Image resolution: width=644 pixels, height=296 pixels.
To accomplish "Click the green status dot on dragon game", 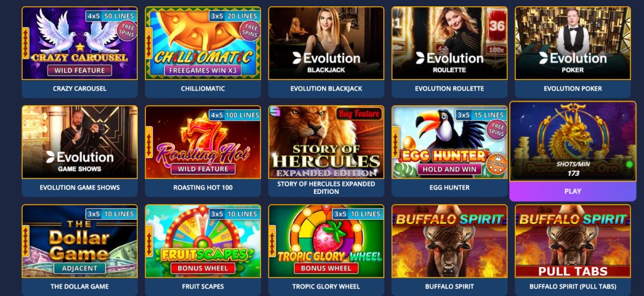I will click(629, 164).
